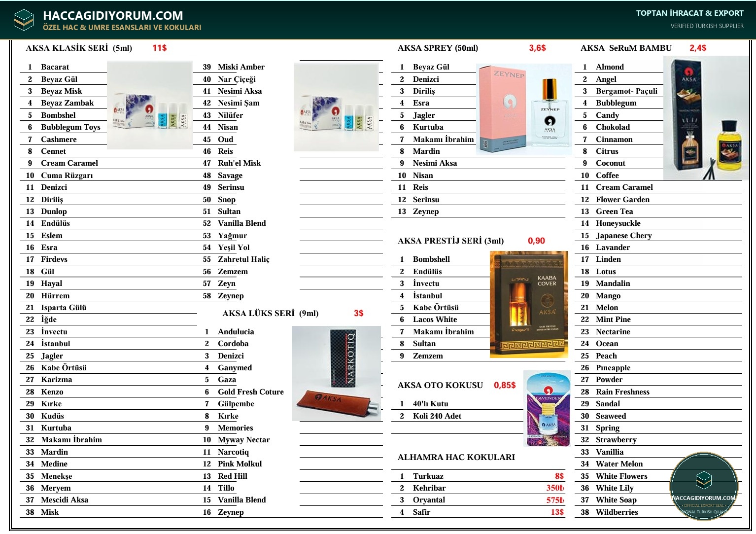The image size is (756, 534).
Task: Open the Zeynep spray perfume product image
Action: click(x=524, y=109)
